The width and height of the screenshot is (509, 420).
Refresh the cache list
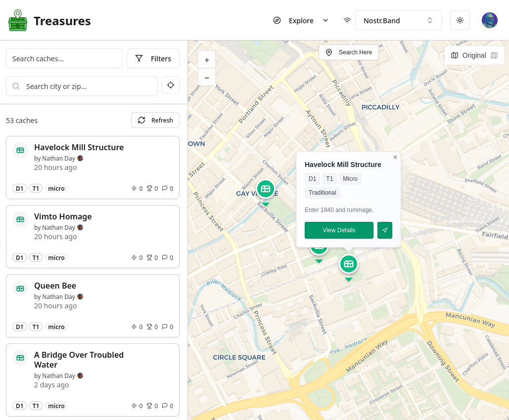pyautogui.click(x=155, y=120)
